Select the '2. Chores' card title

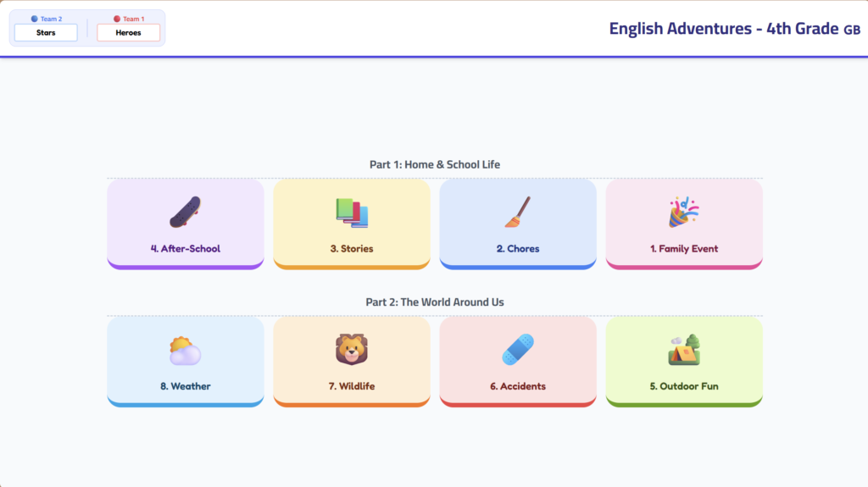click(517, 249)
